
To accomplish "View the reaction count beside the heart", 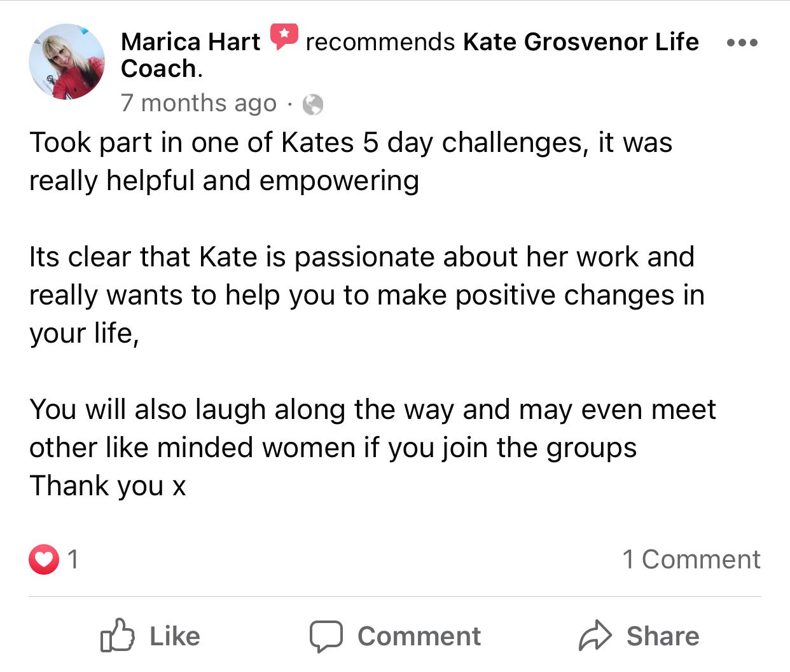I will tap(73, 559).
